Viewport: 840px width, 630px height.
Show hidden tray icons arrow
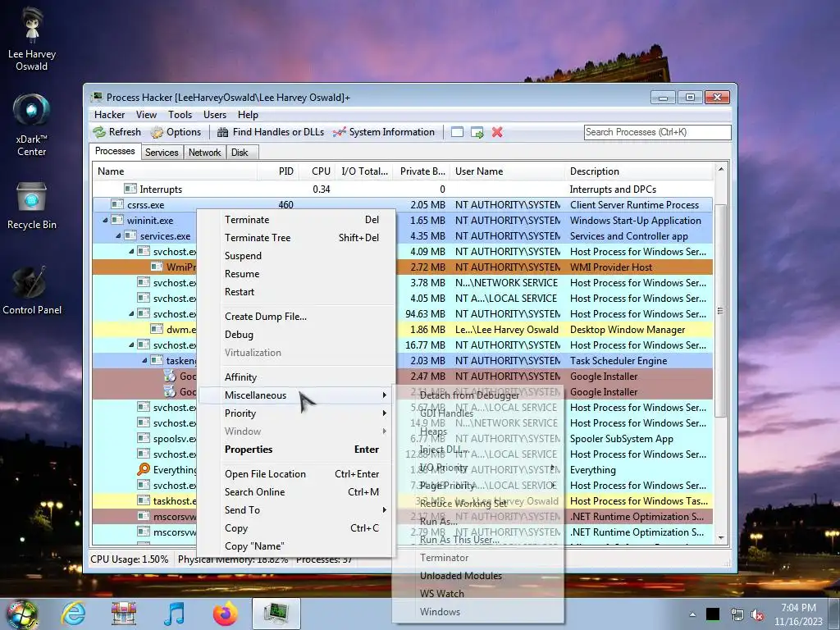(692, 615)
